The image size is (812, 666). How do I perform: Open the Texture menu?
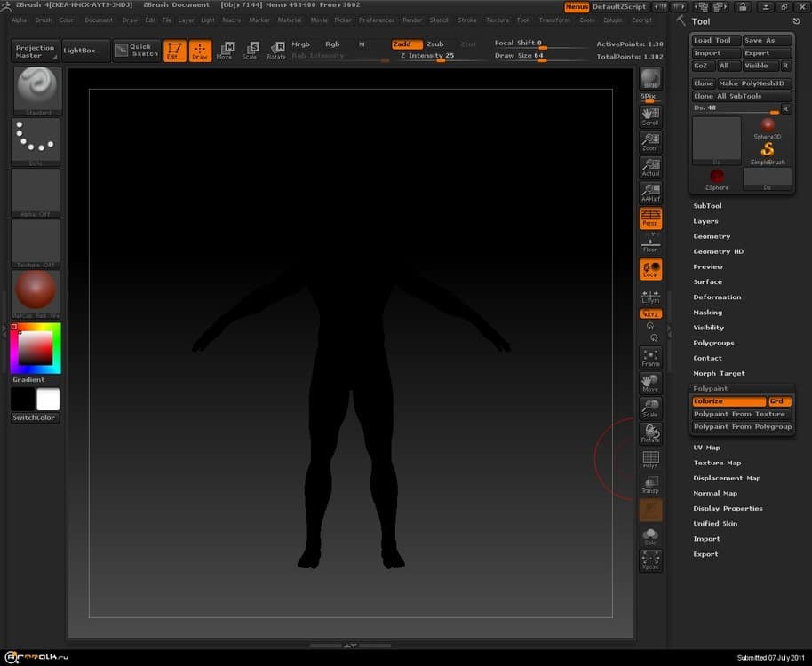point(498,20)
